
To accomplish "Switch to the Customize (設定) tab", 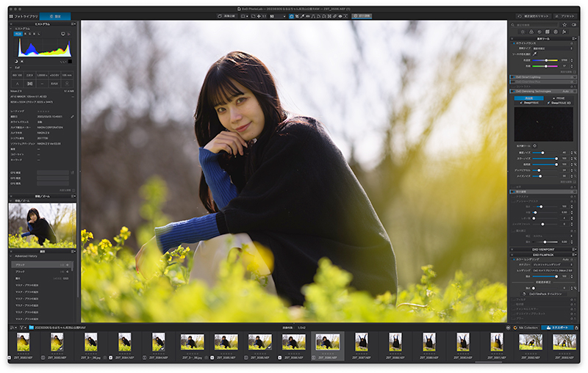I will coord(55,16).
